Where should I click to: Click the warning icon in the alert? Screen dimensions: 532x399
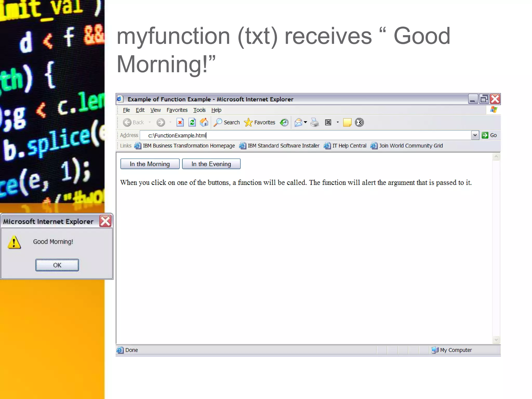pos(14,242)
